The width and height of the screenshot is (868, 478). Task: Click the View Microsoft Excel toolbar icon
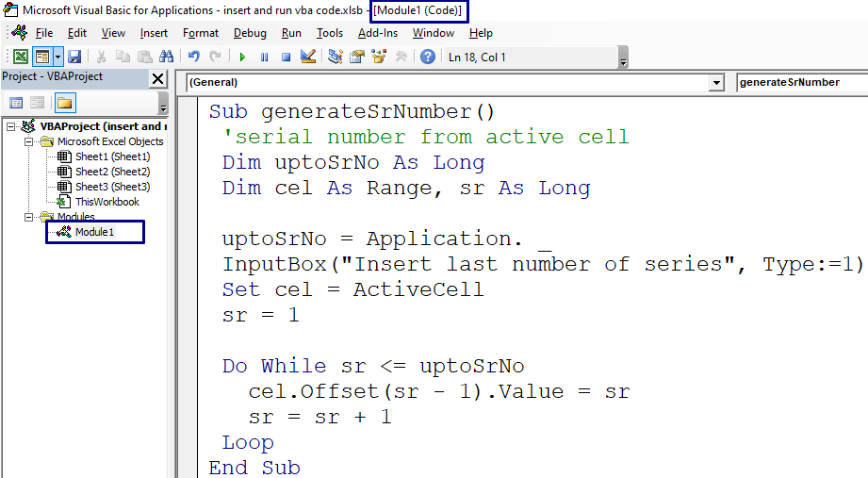[x=21, y=57]
